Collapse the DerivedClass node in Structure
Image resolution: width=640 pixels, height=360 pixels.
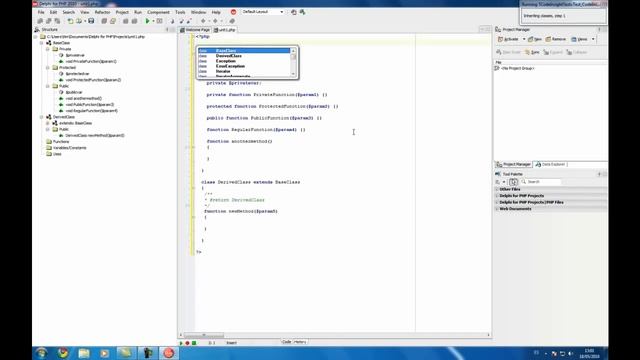tap(42, 117)
